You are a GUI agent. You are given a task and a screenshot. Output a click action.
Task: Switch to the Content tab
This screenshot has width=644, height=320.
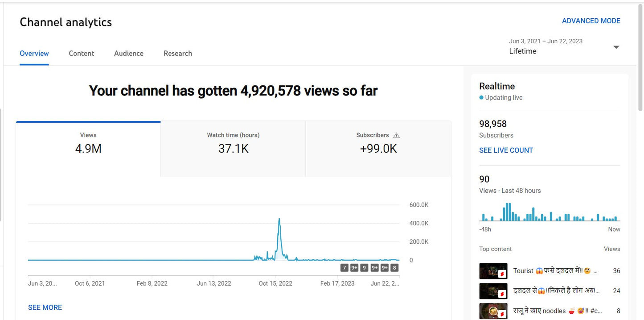point(81,53)
